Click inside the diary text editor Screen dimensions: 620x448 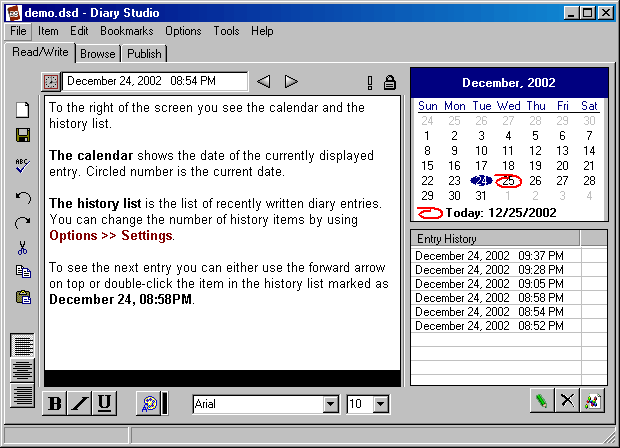tap(222, 233)
